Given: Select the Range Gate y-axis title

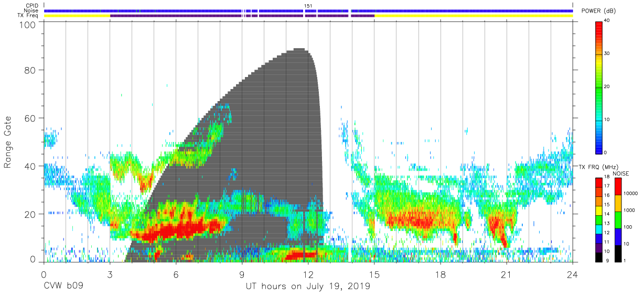Looking at the screenshot, I should coord(8,142).
